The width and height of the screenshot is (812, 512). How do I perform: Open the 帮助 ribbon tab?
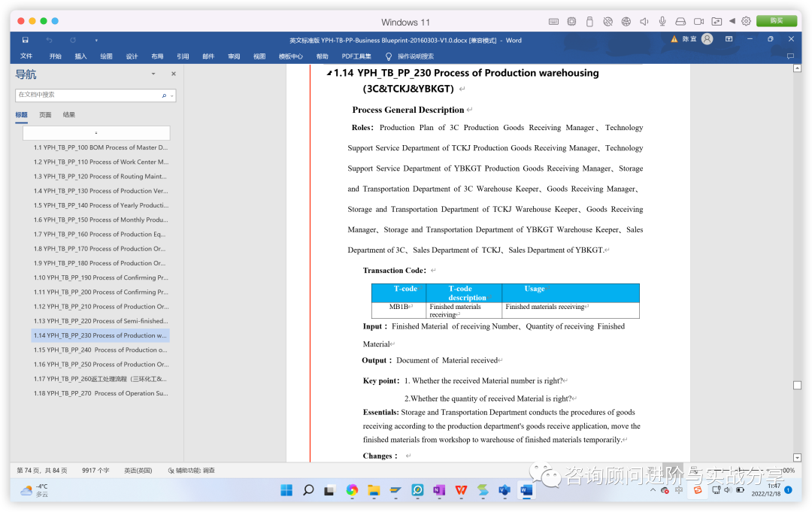click(322, 56)
